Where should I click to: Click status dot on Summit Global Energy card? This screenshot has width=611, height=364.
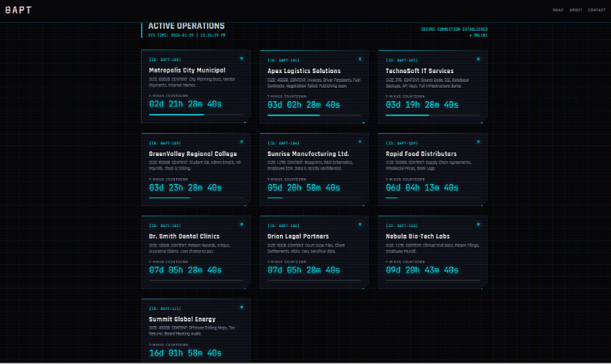click(x=242, y=307)
